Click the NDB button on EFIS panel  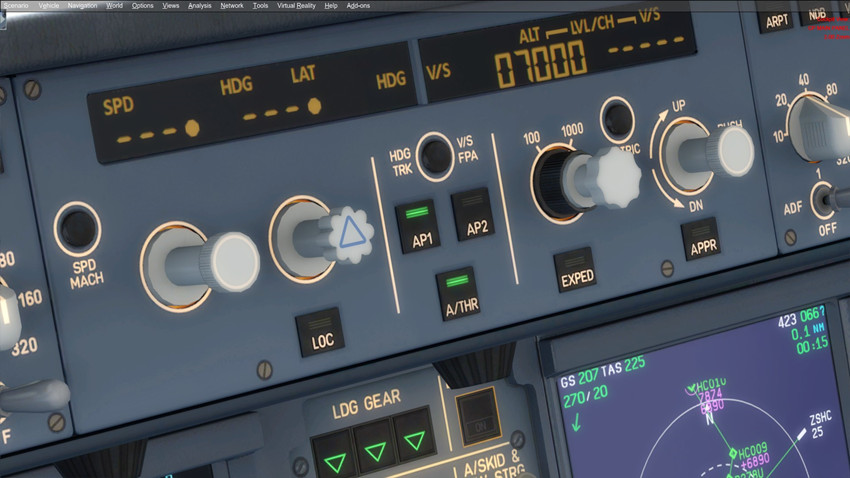point(818,14)
